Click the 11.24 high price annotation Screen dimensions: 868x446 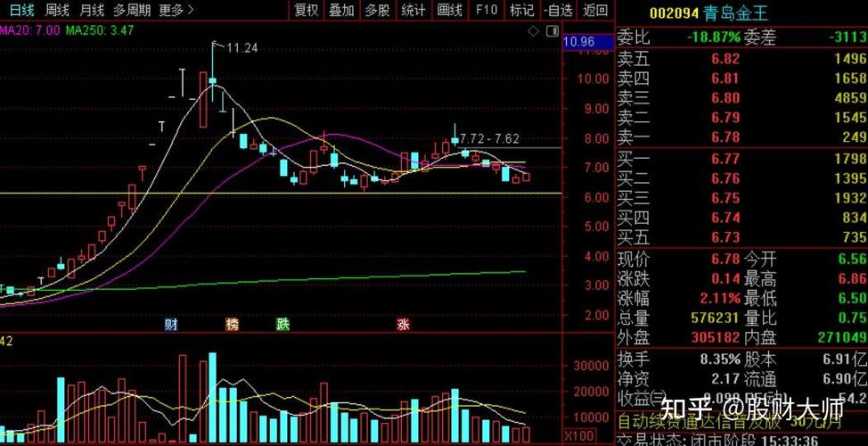[x=242, y=48]
